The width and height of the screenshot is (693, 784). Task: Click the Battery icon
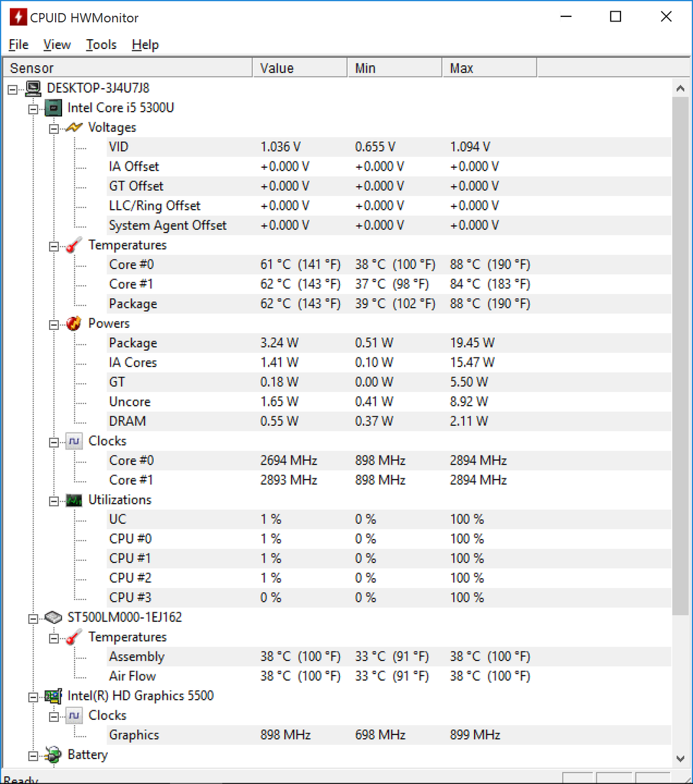click(x=54, y=755)
